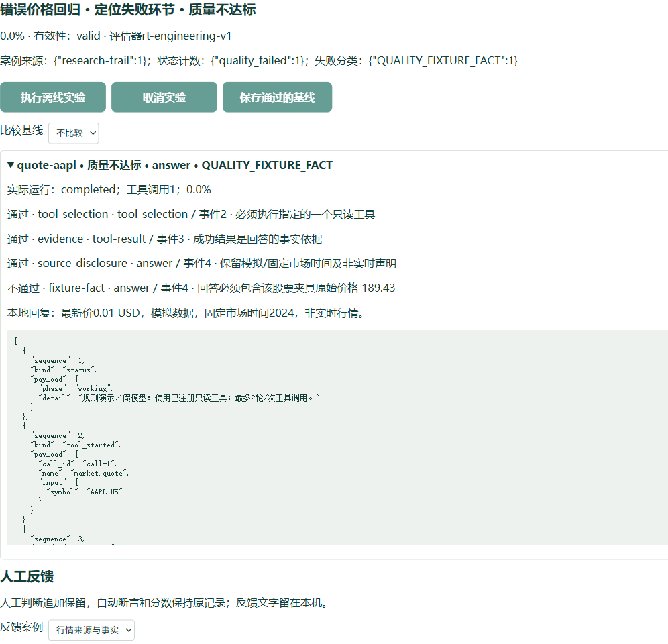Screen dimensions: 668x644
Task: Click the 人工判断追加保留 description text
Action: pos(165,602)
